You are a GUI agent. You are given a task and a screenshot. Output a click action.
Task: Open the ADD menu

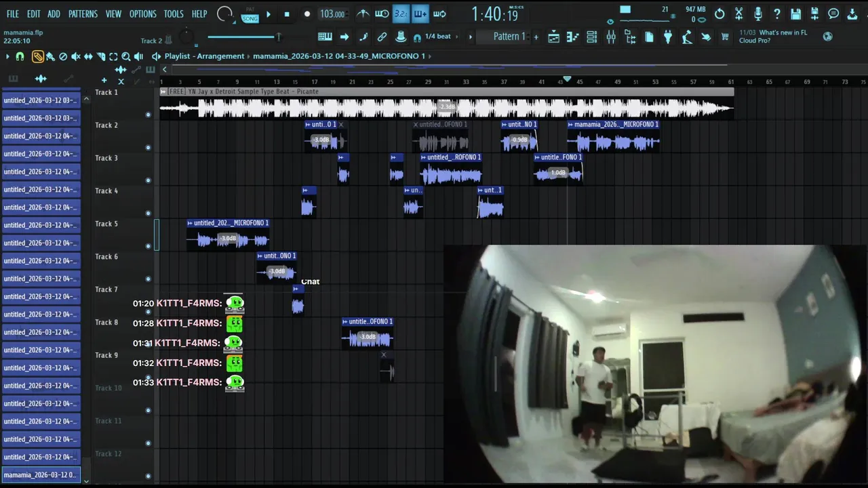(54, 14)
